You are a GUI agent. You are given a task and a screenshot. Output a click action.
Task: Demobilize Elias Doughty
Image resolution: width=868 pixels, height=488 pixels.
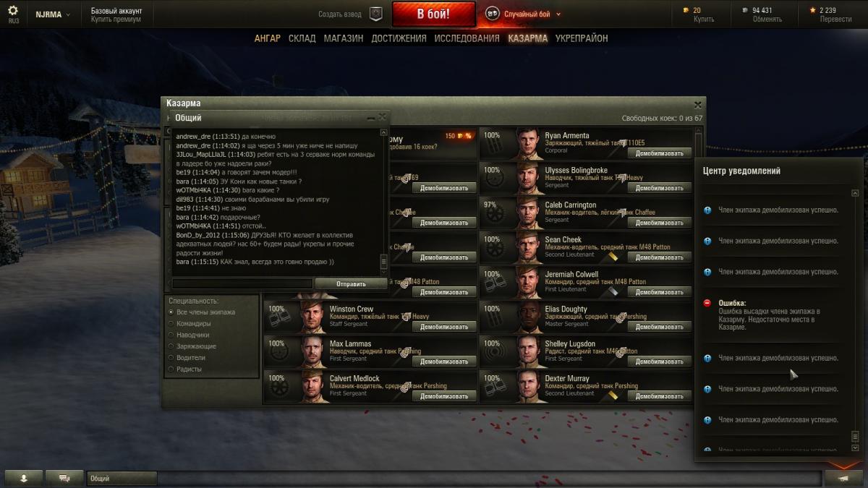659,327
